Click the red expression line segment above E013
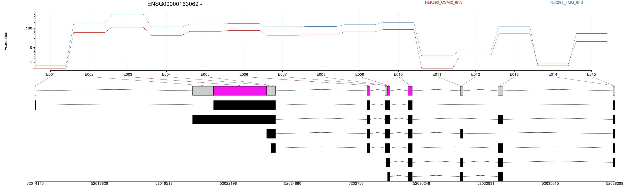The height and width of the screenshot is (188, 644). [x=514, y=34]
